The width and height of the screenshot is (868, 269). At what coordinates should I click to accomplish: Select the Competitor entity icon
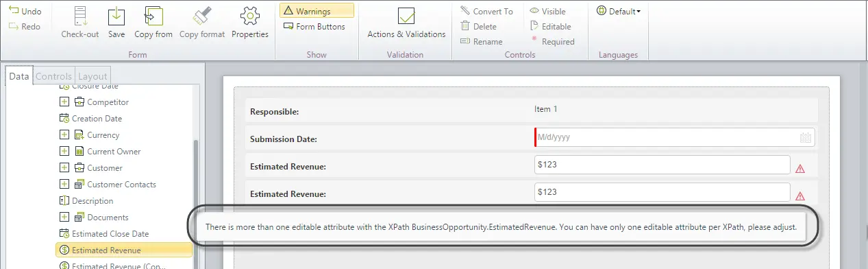79,102
